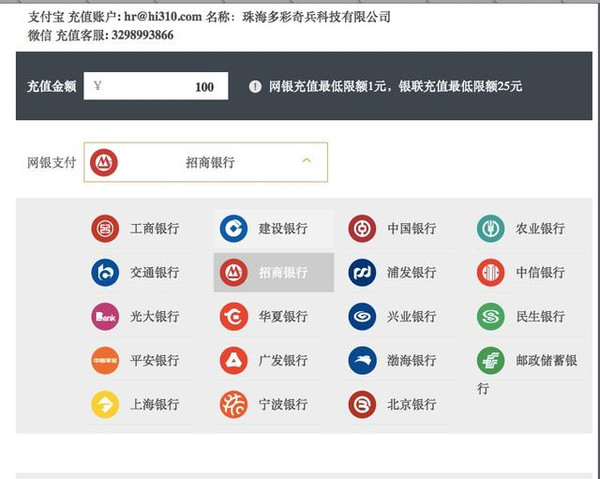Click the 网银支付 label

coord(52,163)
